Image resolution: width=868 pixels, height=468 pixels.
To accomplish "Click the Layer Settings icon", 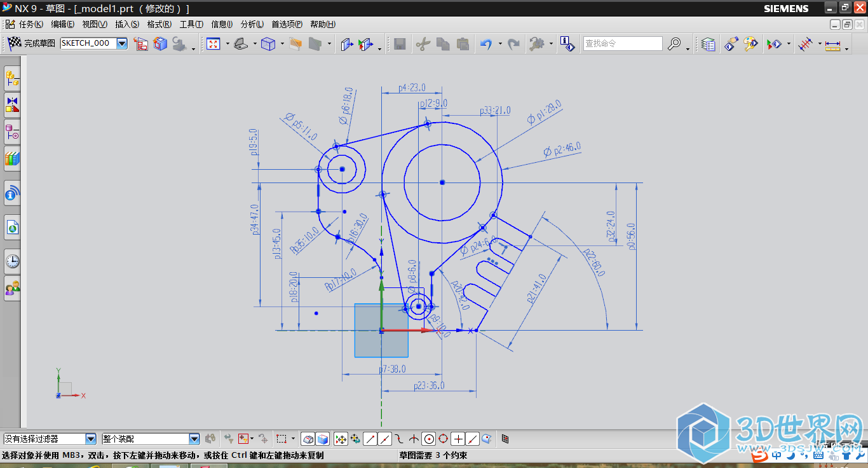I will coord(709,44).
